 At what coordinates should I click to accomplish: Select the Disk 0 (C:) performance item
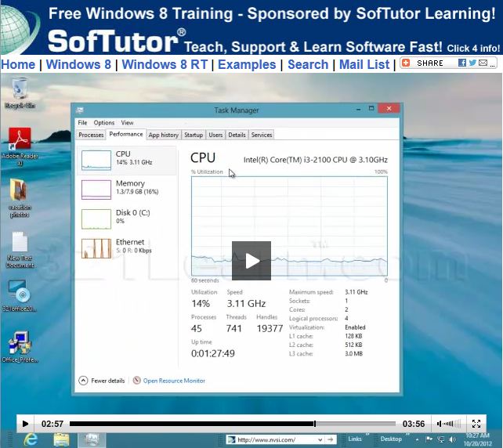tap(126, 219)
